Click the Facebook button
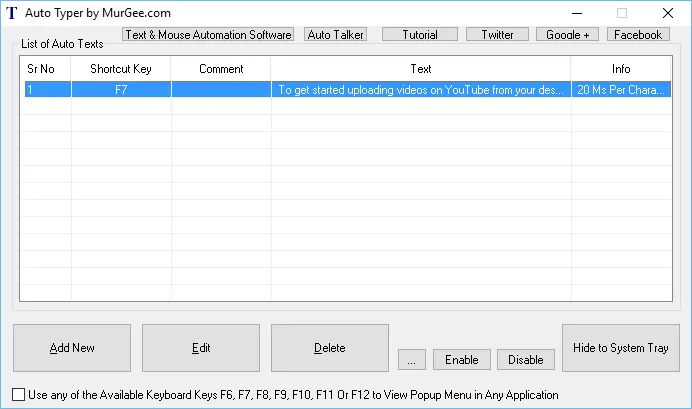Viewport: 692px width, 409px height. [637, 35]
